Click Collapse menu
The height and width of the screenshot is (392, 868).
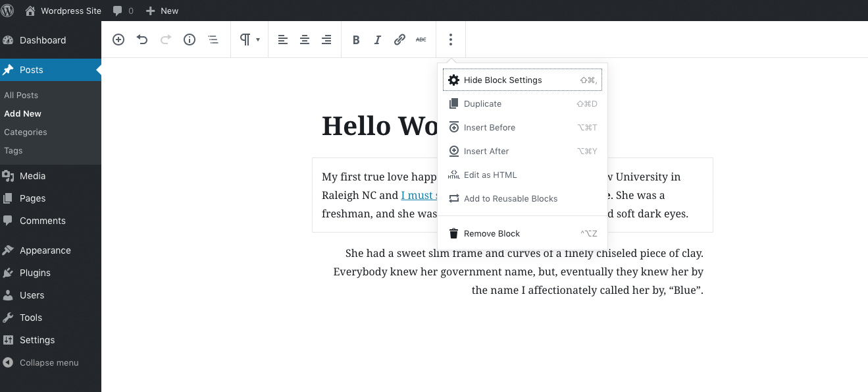coord(51,362)
